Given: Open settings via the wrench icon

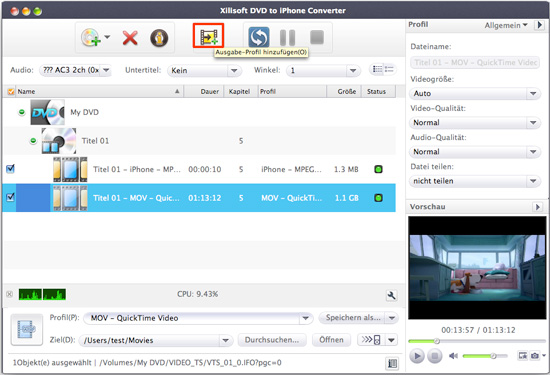Looking at the screenshot, I should click(391, 295).
